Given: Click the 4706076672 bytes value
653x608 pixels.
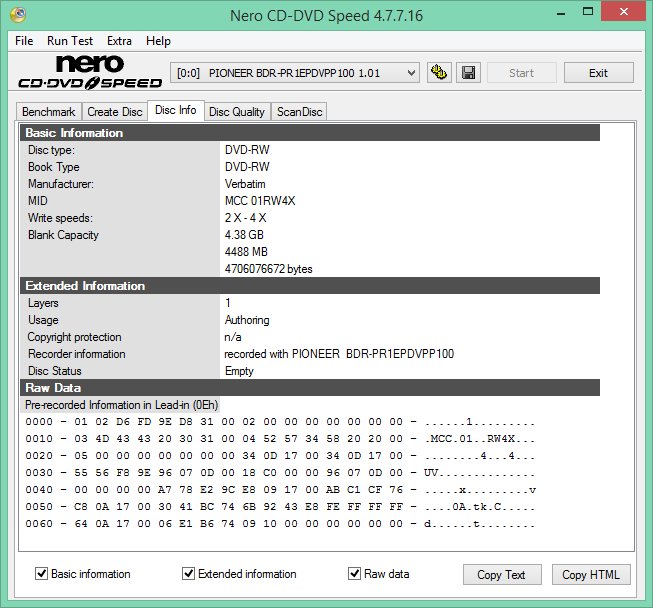Looking at the screenshot, I should coord(268,269).
